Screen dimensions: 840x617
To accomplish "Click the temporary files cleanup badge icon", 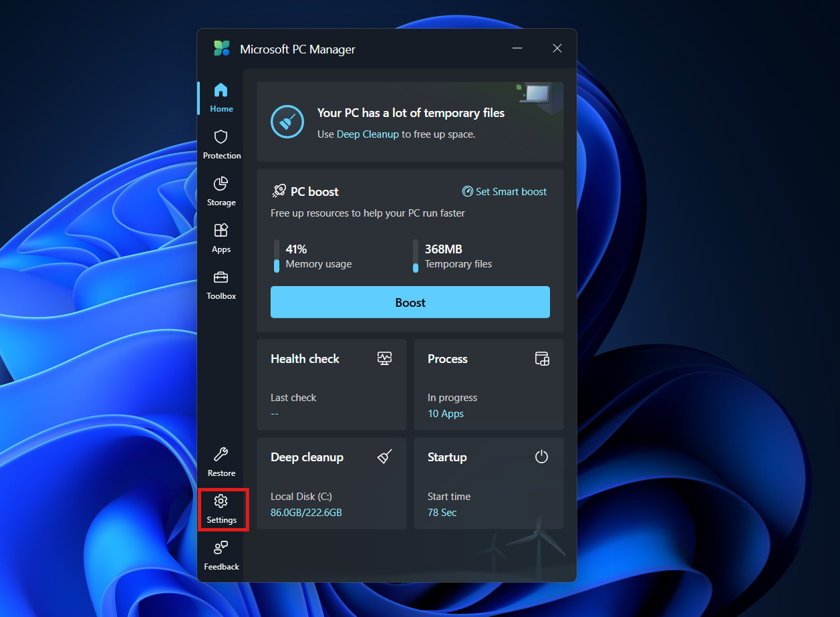I will pos(287,122).
